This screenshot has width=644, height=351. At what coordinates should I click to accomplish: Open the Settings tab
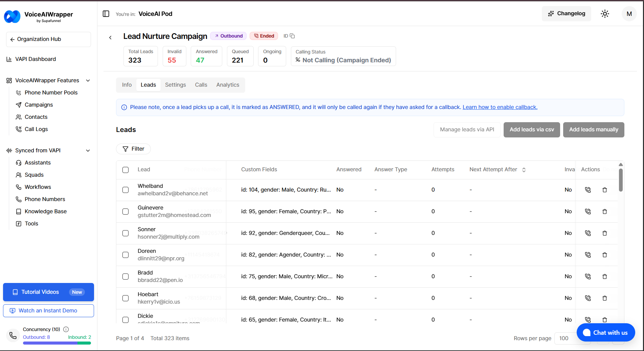(175, 85)
